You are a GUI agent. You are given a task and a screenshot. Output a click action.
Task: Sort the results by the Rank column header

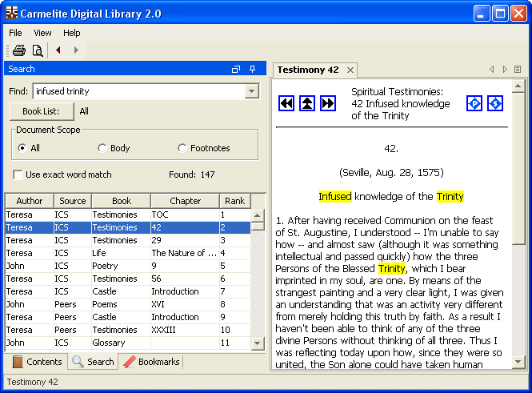[234, 201]
